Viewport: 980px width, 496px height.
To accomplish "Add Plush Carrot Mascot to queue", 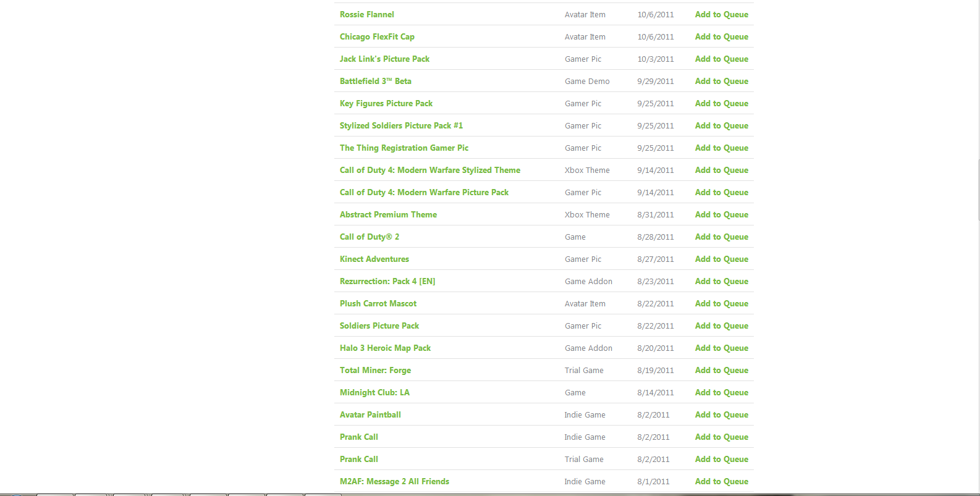I will 722,303.
